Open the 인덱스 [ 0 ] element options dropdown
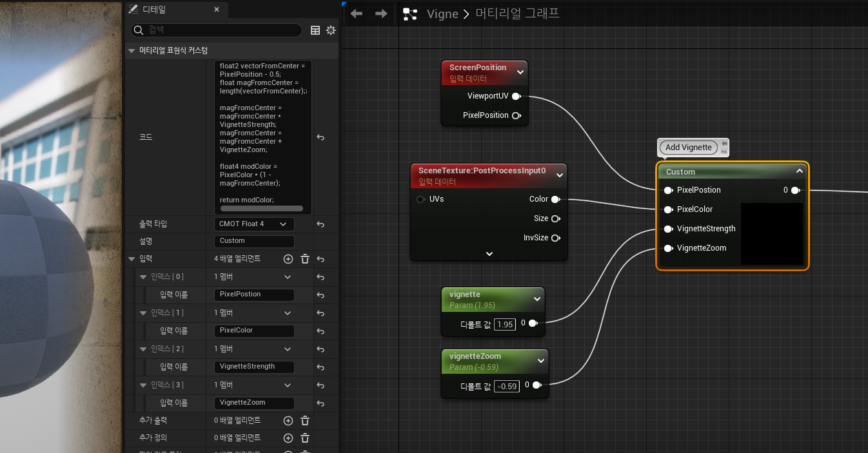Image resolution: width=868 pixels, height=453 pixels. 288,277
